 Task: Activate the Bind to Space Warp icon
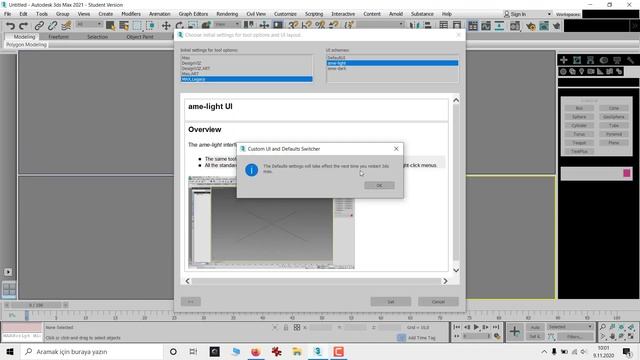click(66, 26)
